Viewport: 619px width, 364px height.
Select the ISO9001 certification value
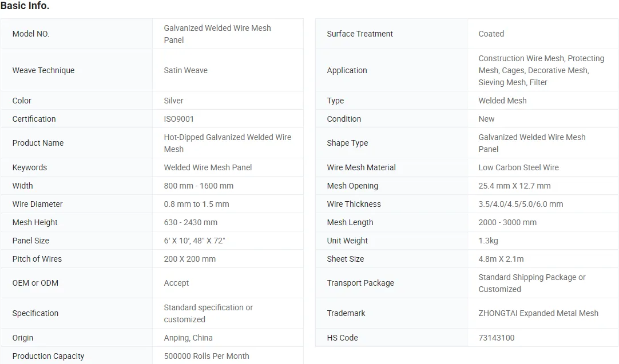click(179, 119)
